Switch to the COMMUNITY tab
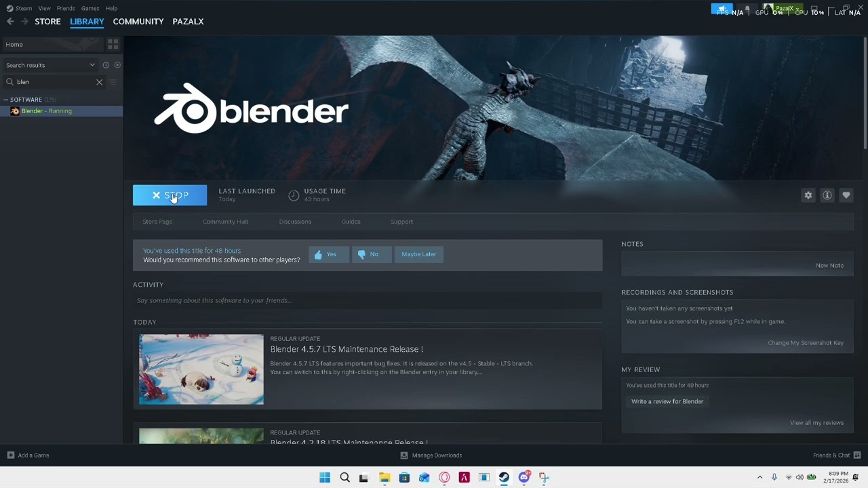 138,22
